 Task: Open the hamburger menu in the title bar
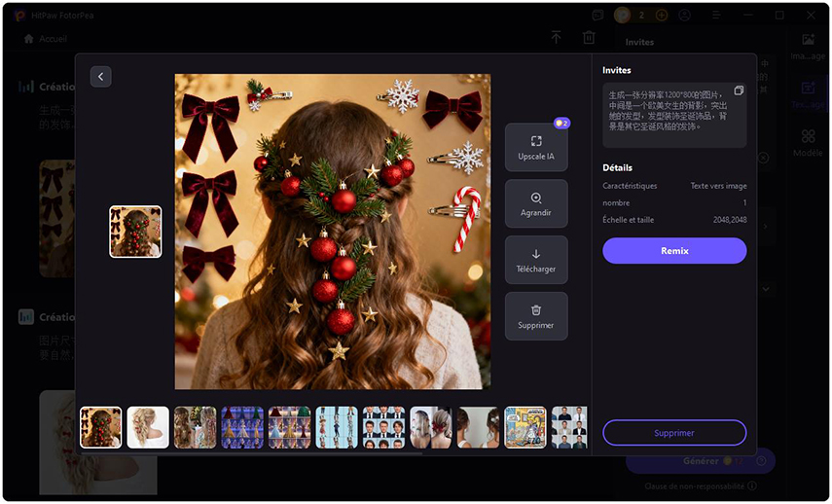tap(717, 16)
